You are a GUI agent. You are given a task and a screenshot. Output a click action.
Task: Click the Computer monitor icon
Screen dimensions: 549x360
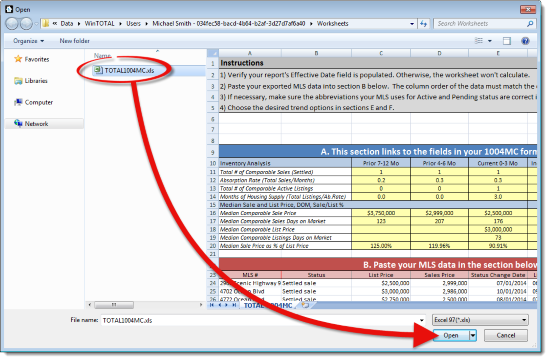pyautogui.click(x=18, y=102)
